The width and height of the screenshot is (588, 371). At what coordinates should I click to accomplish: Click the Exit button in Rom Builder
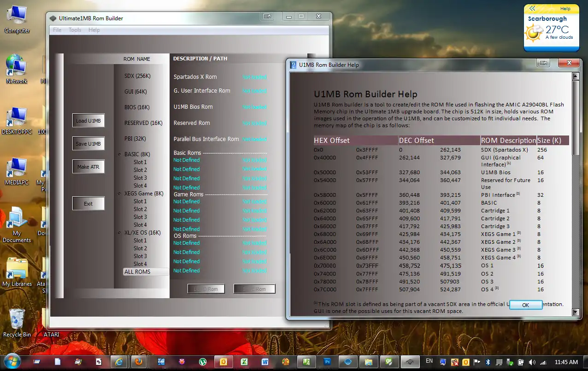(88, 203)
